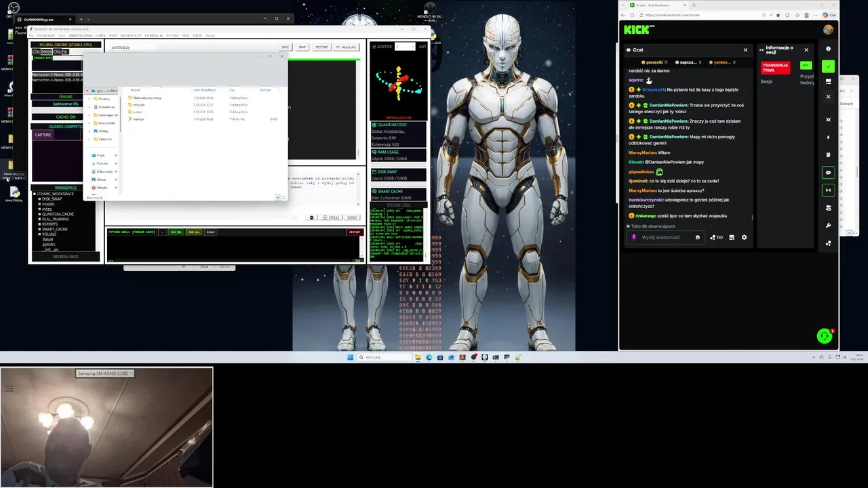Screen dimensions: 868x488
Task: Click the broadcast signal icon in Kick sidebar
Action: pyautogui.click(x=828, y=190)
